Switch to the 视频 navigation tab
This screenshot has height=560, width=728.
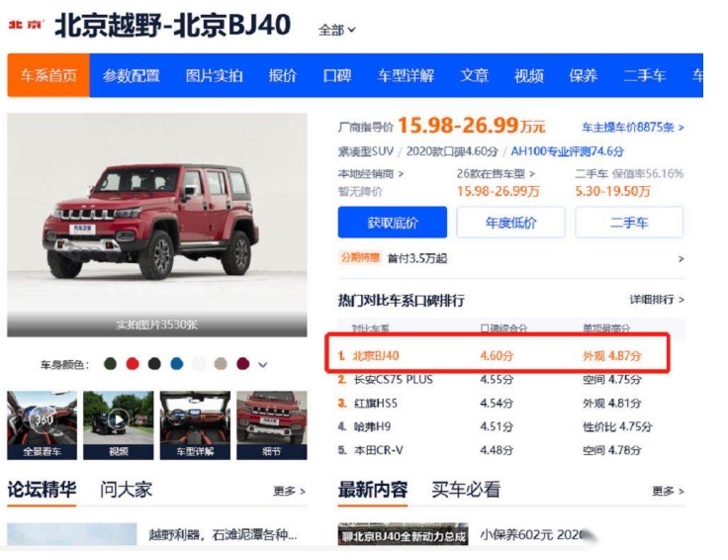pyautogui.click(x=529, y=75)
